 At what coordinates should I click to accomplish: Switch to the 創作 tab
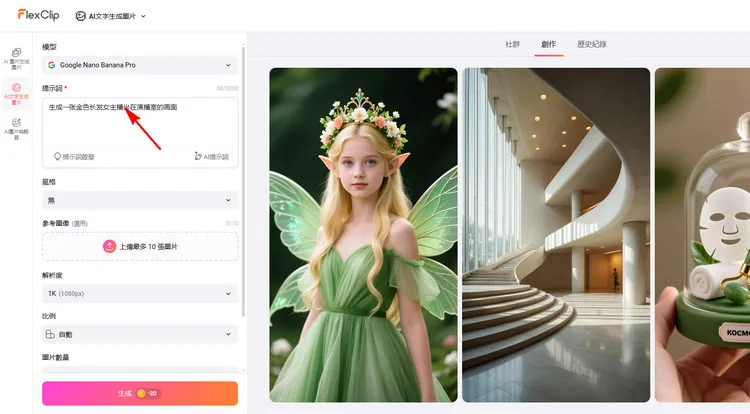pos(548,45)
